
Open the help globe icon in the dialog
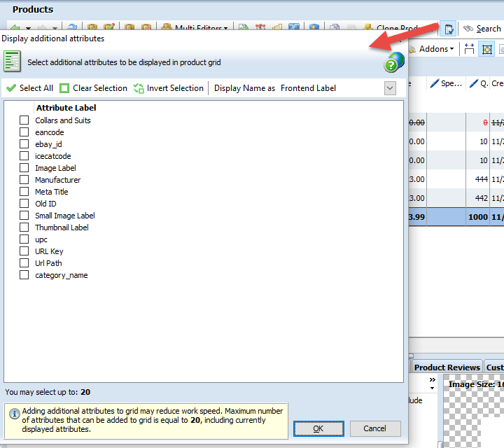tap(393, 62)
